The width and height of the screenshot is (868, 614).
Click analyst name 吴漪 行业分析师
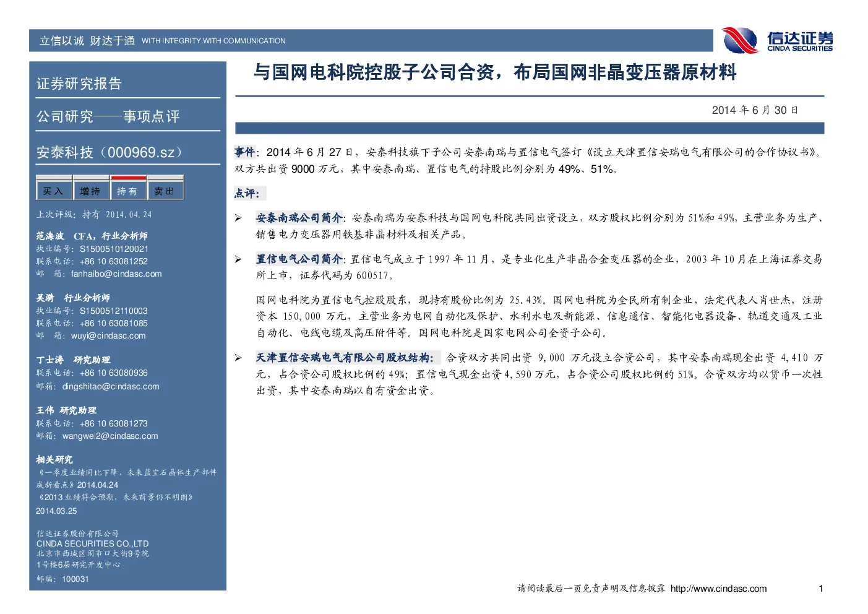(x=73, y=298)
